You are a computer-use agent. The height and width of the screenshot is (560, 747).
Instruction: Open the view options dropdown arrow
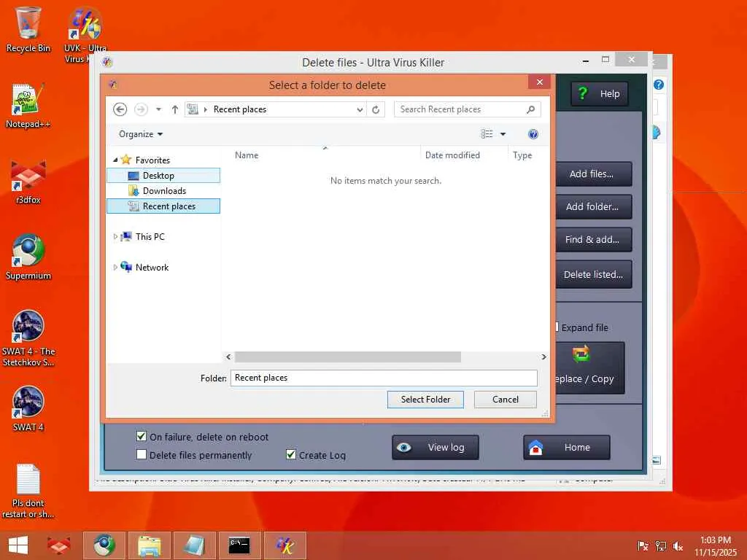pos(503,134)
